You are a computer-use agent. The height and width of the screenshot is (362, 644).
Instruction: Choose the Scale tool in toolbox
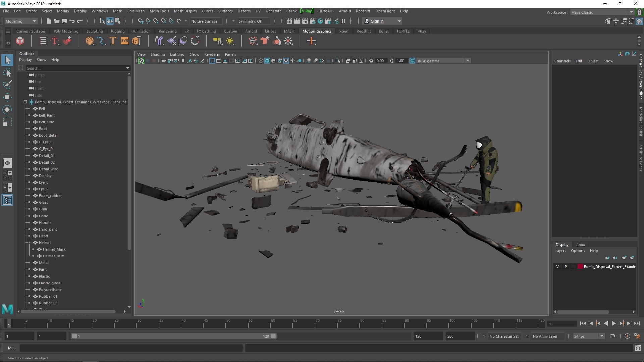pyautogui.click(x=7, y=122)
